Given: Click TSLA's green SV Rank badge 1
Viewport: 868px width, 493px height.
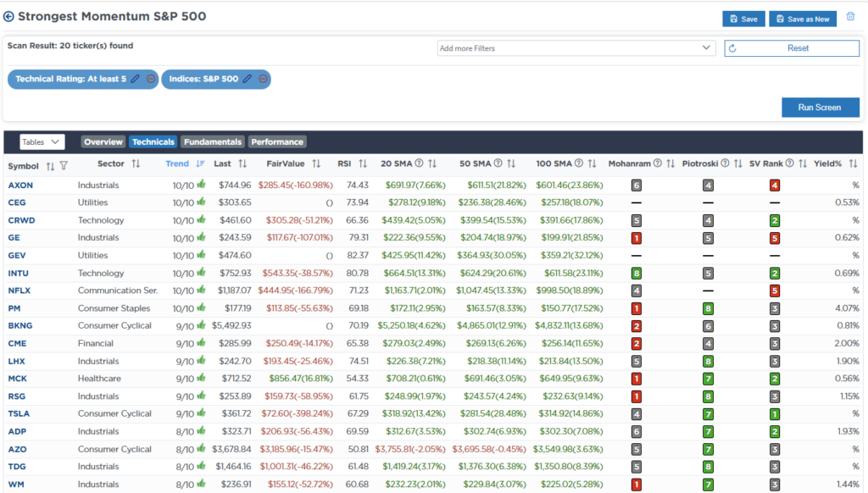Looking at the screenshot, I should 775,414.
